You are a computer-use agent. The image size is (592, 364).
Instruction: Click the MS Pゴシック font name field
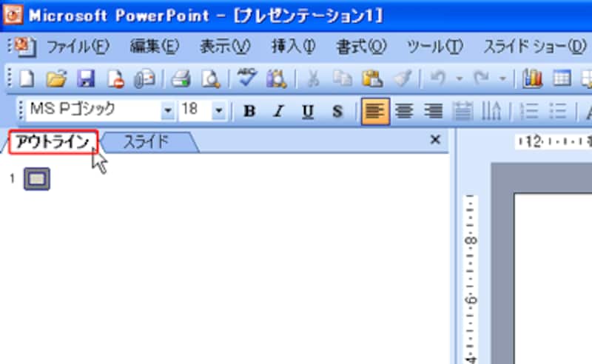point(94,110)
